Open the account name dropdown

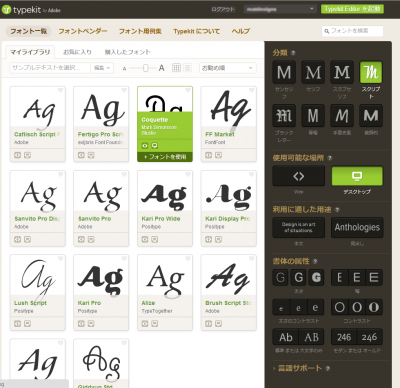pos(280,9)
